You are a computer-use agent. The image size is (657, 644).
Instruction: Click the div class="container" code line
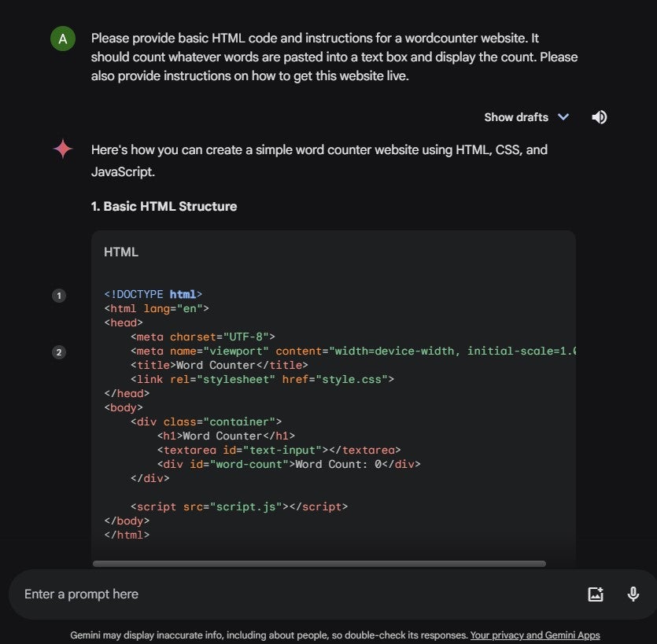tap(206, 421)
